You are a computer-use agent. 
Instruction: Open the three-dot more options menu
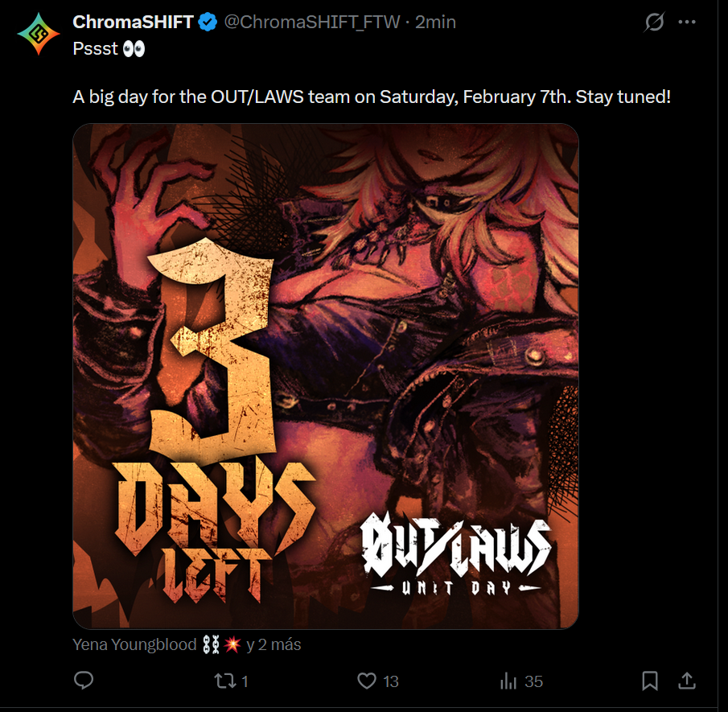[687, 22]
